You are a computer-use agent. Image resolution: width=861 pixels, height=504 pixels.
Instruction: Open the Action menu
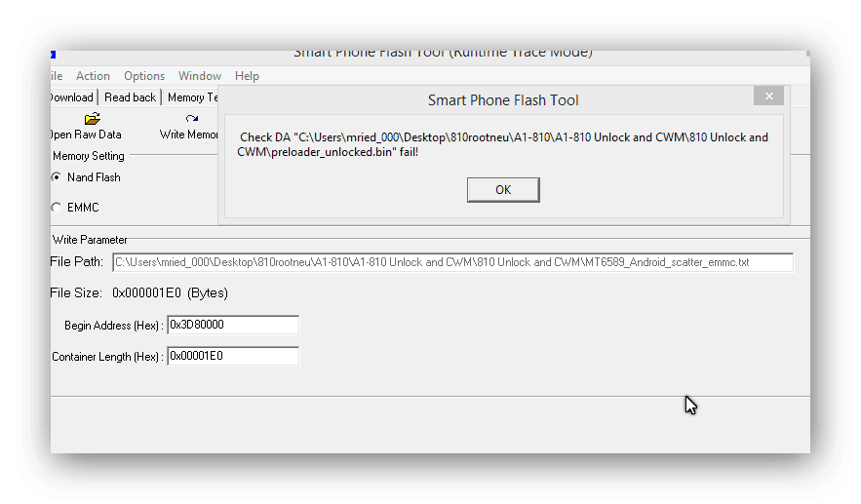click(93, 76)
